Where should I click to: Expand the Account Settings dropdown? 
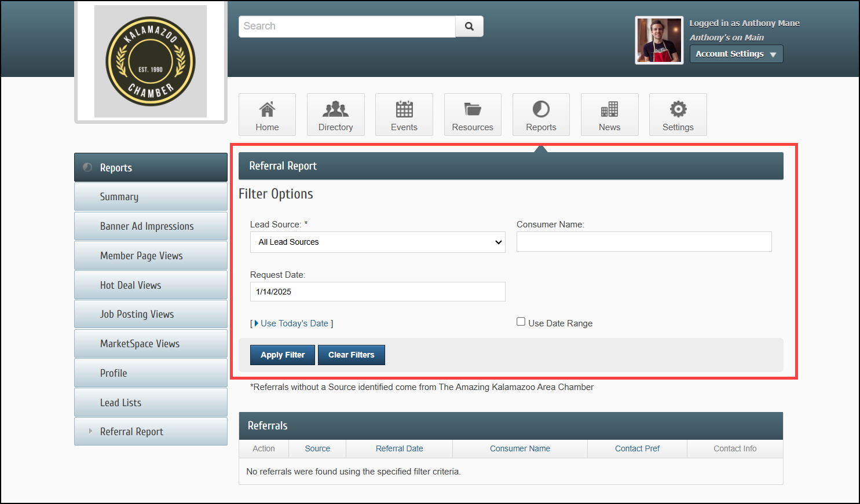(x=736, y=54)
